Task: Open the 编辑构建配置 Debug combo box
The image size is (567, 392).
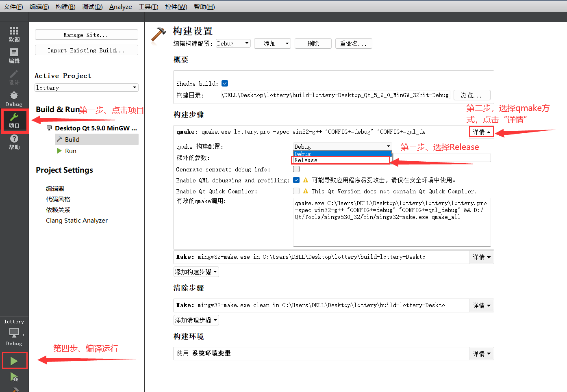Action: 233,43
